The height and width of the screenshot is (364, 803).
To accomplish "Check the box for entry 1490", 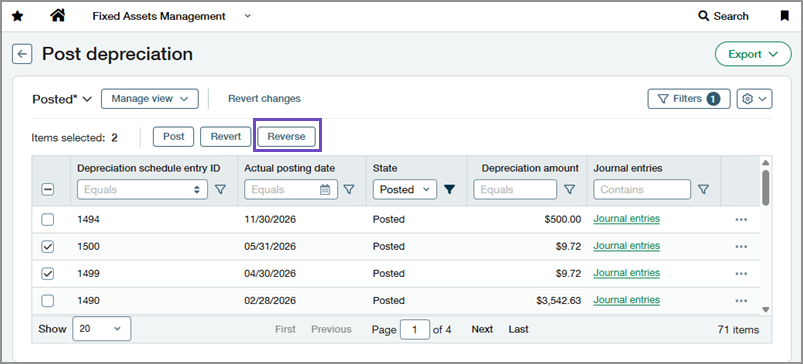I will tap(48, 301).
